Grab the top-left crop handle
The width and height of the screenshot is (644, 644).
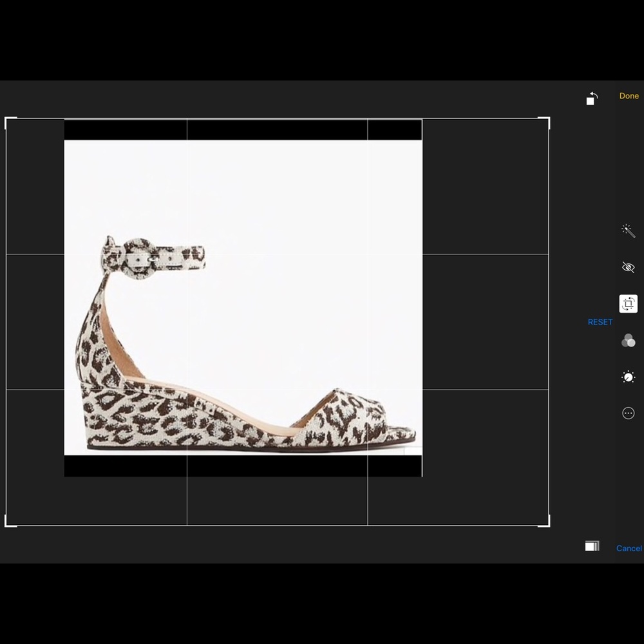8,119
